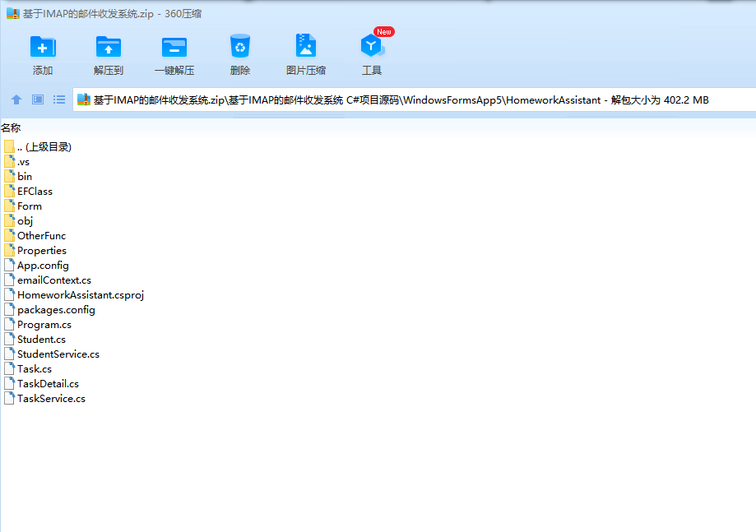Select the parent directory (上级目录) entry

coord(38,147)
